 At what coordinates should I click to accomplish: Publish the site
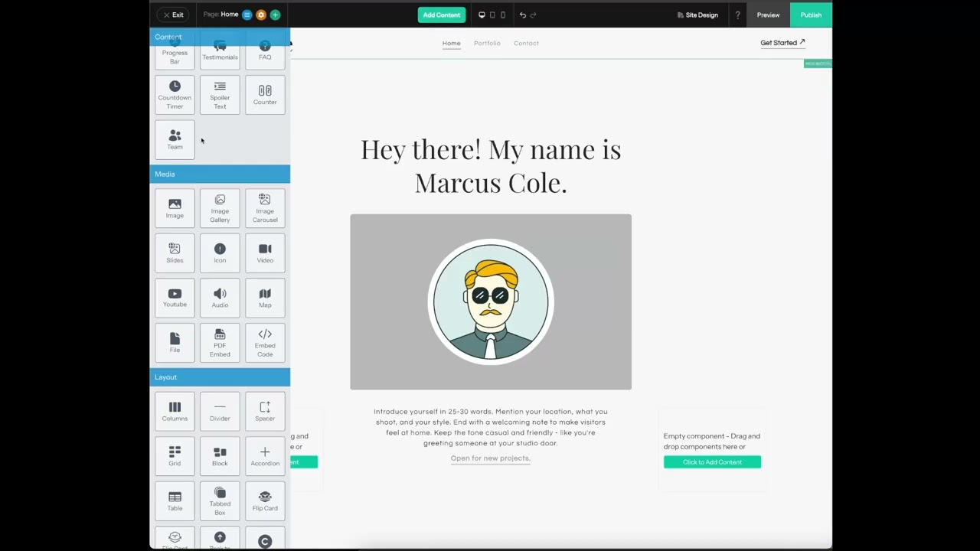(x=811, y=15)
